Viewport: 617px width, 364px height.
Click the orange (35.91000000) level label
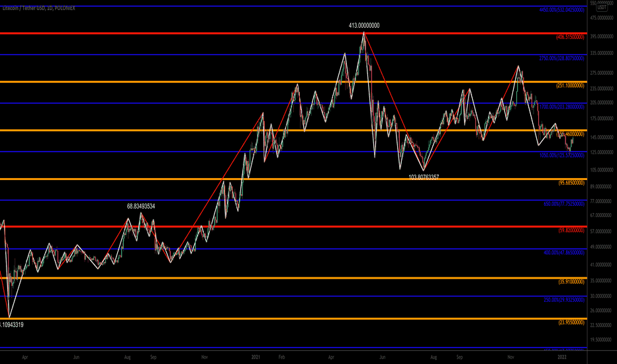(571, 282)
